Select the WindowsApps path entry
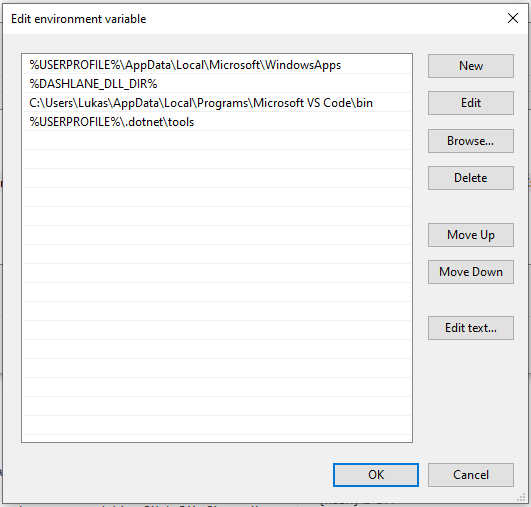Viewport: 531px width, 507px height. click(x=217, y=65)
